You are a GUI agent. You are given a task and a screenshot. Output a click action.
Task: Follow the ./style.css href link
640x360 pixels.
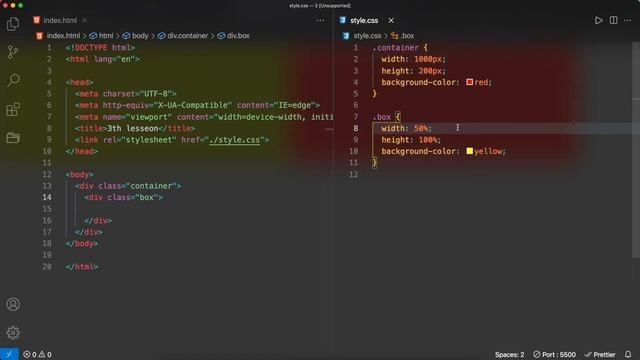[x=235, y=140]
